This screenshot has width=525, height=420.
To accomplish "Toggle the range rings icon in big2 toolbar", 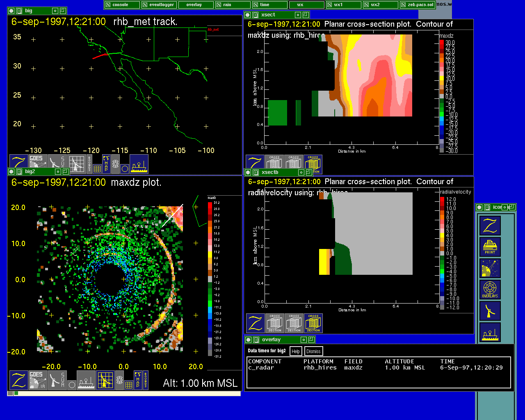I will (x=119, y=380).
